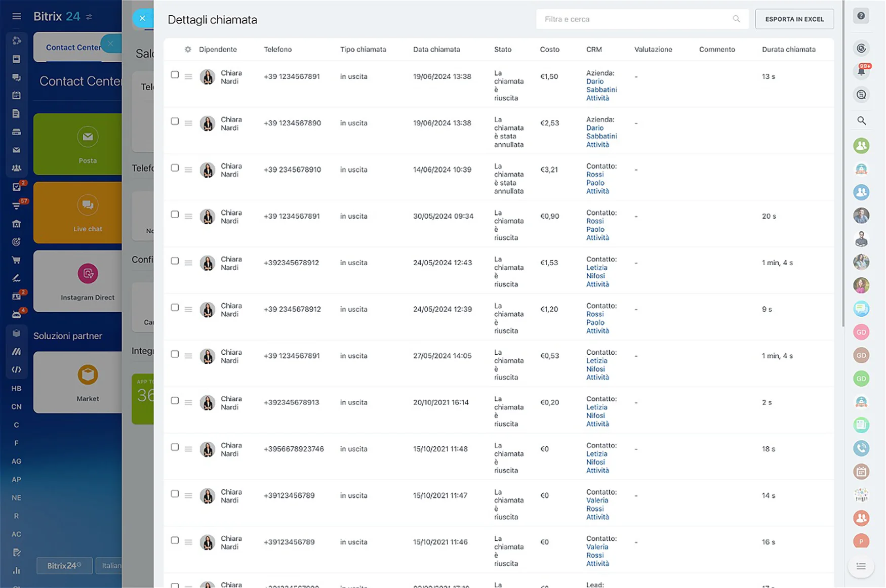Open row menu for 30/05/2024 09:34 call

[x=188, y=217]
